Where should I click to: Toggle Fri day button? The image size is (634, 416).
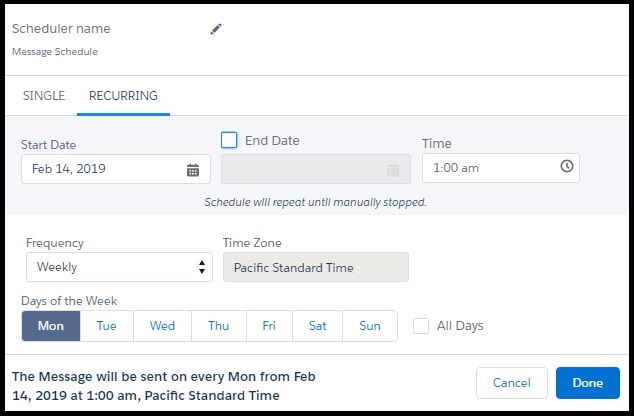(x=269, y=326)
